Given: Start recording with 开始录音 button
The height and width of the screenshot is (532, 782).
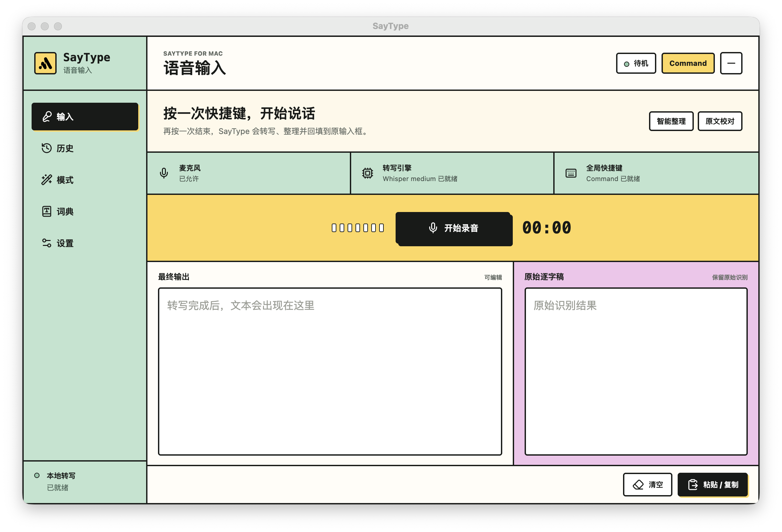Looking at the screenshot, I should pyautogui.click(x=454, y=228).
